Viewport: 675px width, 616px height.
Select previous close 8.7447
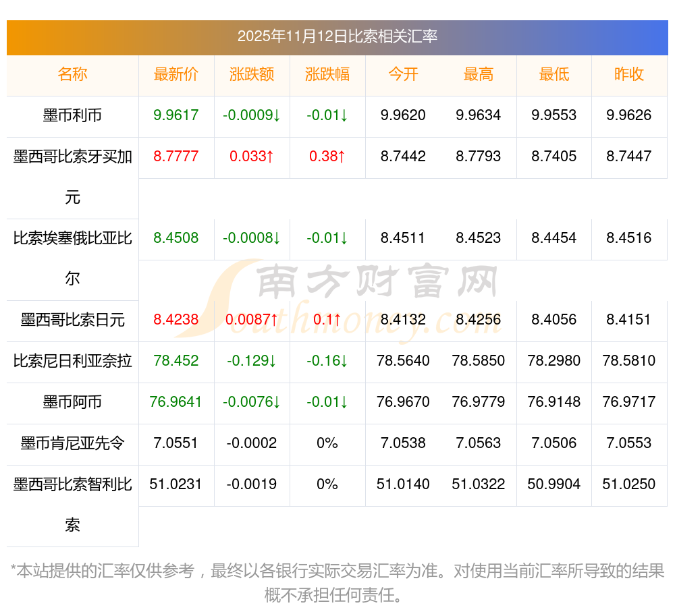pos(629,156)
